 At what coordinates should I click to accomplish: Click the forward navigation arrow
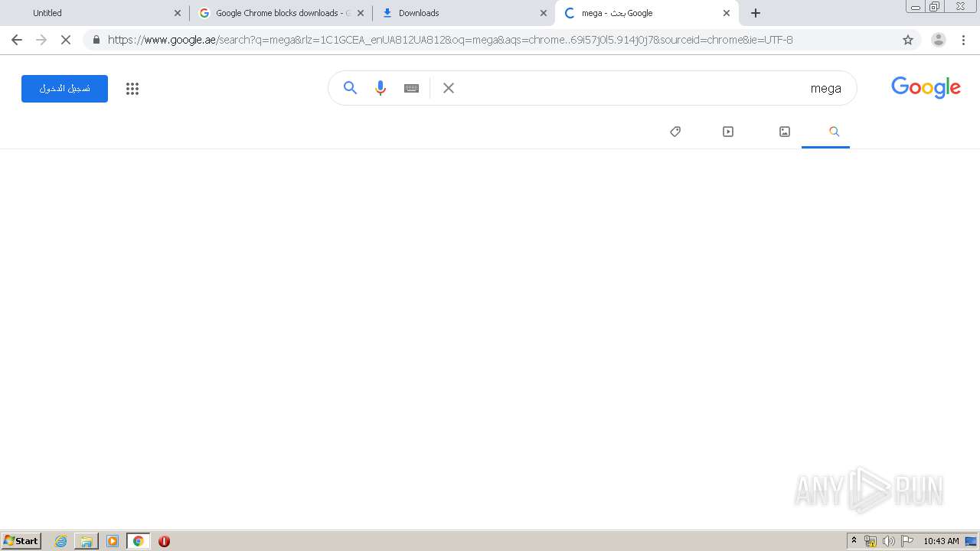click(x=41, y=40)
